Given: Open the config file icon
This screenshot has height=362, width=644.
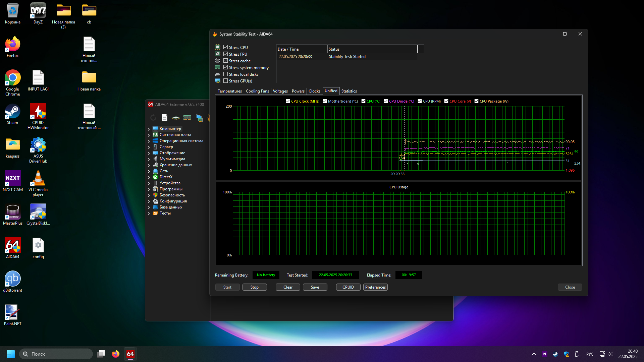Looking at the screenshot, I should point(38,248).
